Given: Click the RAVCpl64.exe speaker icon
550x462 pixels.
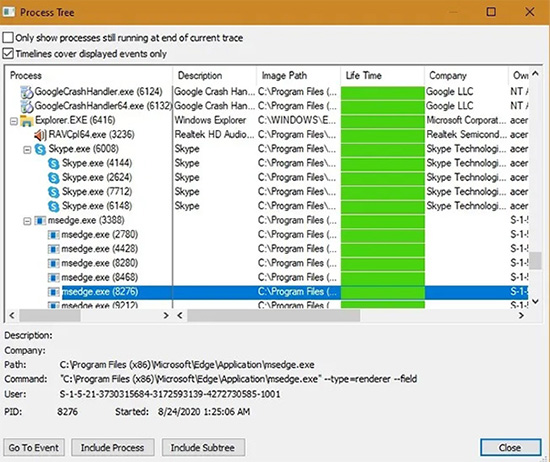Looking at the screenshot, I should point(40,135).
